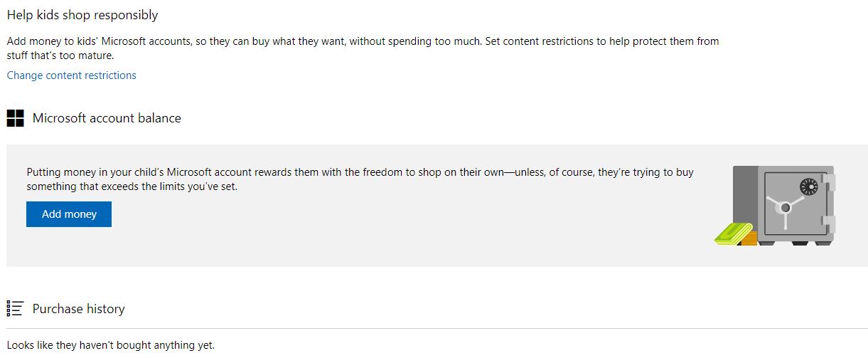Click the Help kids shop responsibly title
The width and height of the screenshot is (868, 358).
[x=82, y=14]
